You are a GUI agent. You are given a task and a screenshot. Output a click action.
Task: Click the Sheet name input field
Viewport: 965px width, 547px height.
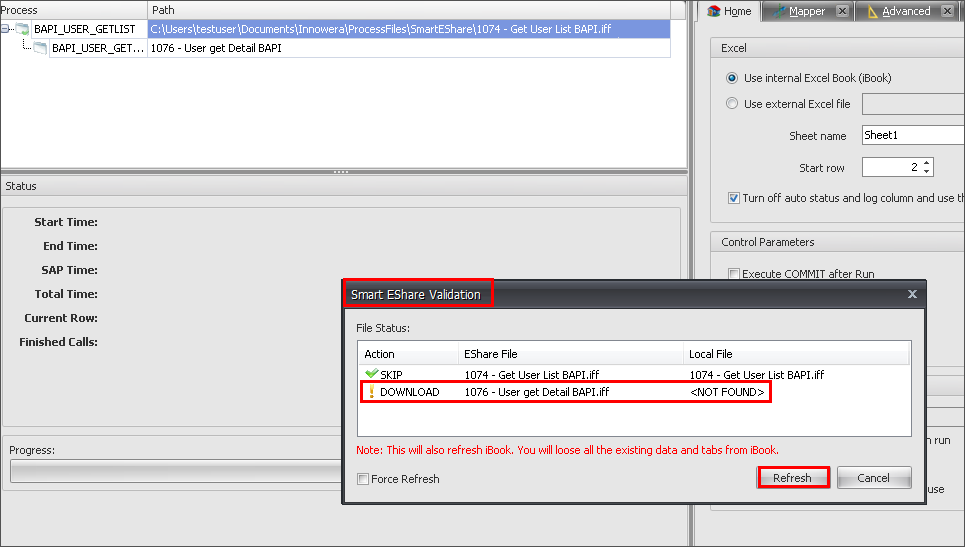click(911, 135)
